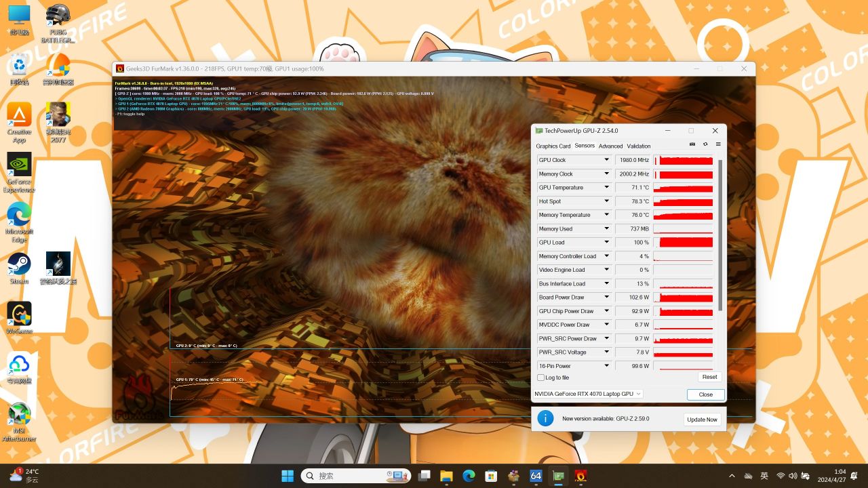
Task: Open Microsoft Store from the taskbar
Action: coord(491,476)
